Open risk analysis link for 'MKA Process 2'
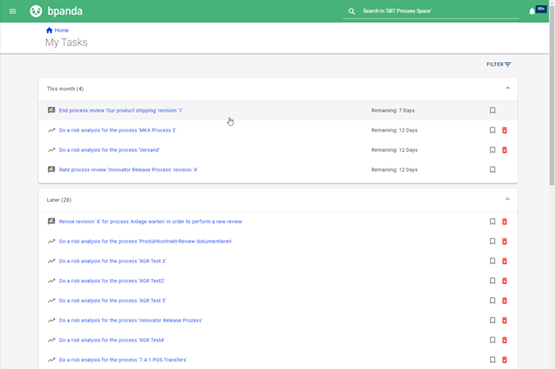 (118, 130)
